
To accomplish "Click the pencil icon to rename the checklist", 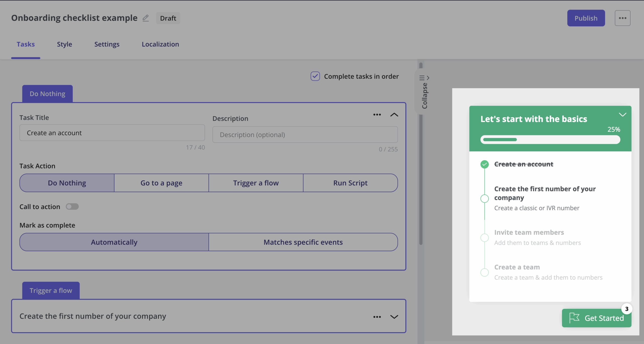I will pos(146,18).
